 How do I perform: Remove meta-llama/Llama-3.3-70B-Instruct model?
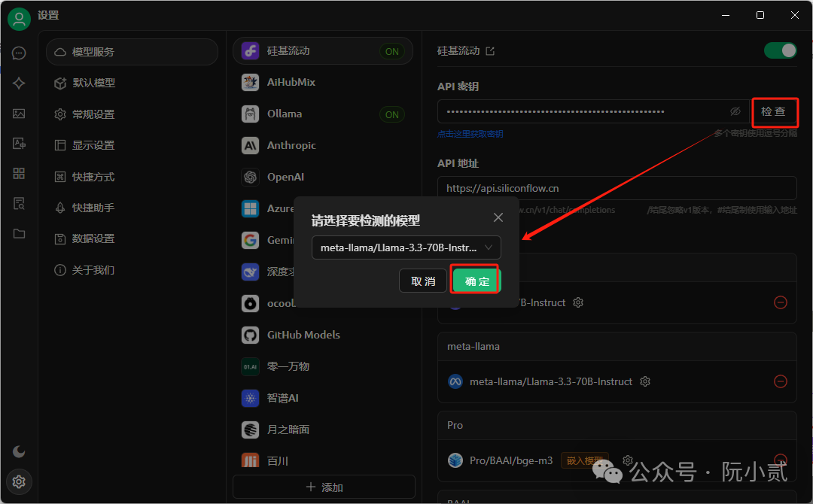point(781,381)
